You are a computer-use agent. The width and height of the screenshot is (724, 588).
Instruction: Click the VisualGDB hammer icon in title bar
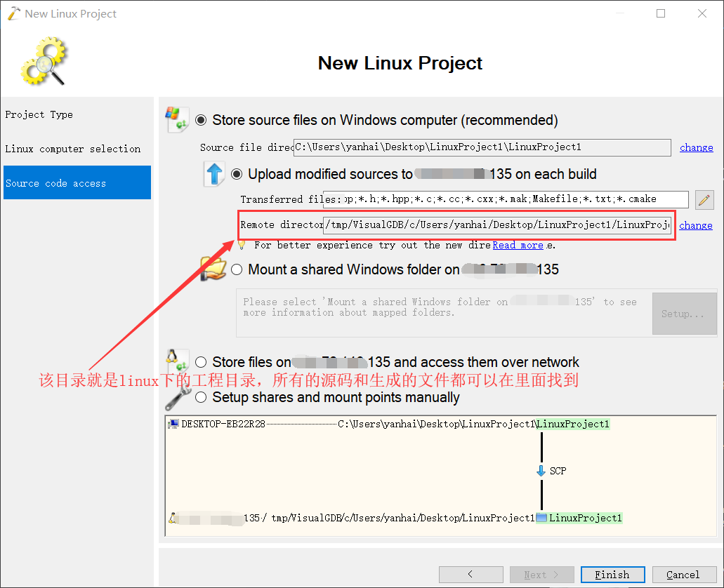pyautogui.click(x=13, y=13)
